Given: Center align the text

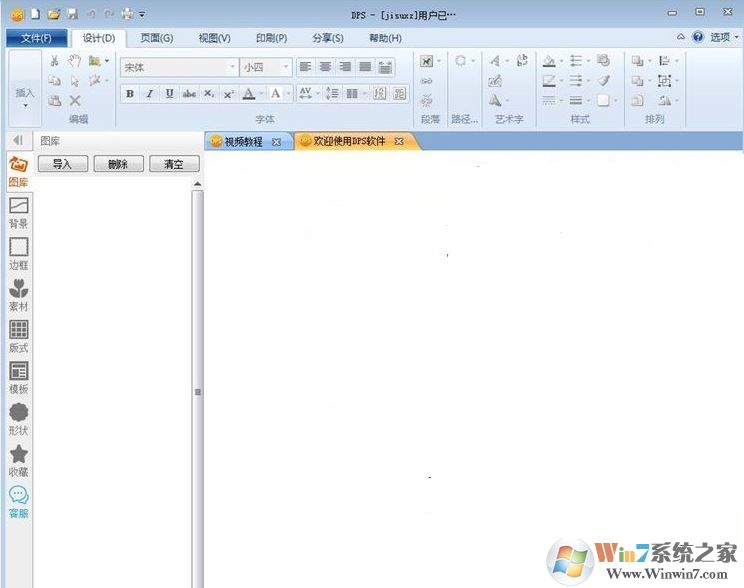Looking at the screenshot, I should (x=326, y=67).
